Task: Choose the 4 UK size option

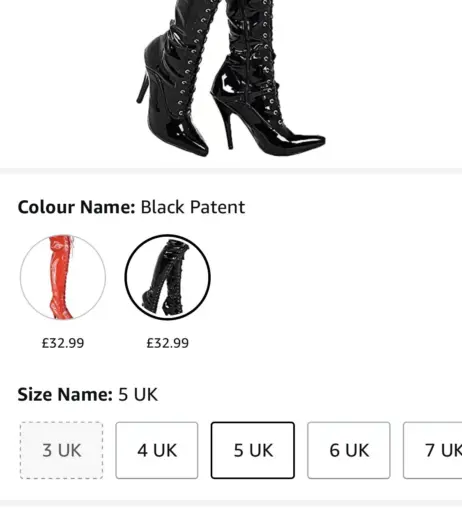Action: (157, 450)
